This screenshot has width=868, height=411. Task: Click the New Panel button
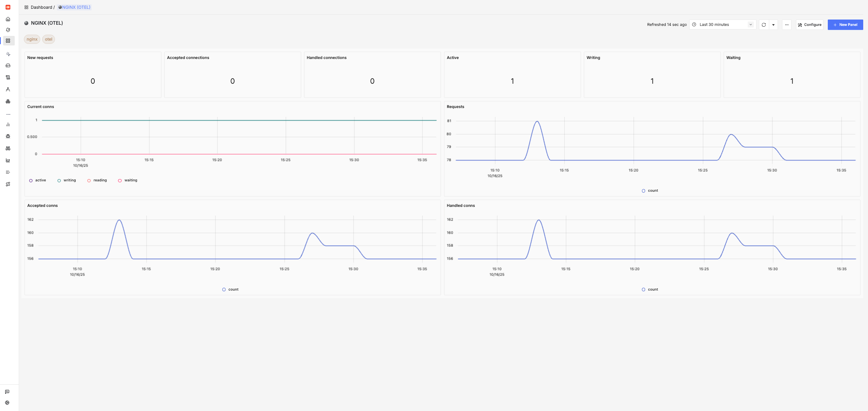point(845,24)
